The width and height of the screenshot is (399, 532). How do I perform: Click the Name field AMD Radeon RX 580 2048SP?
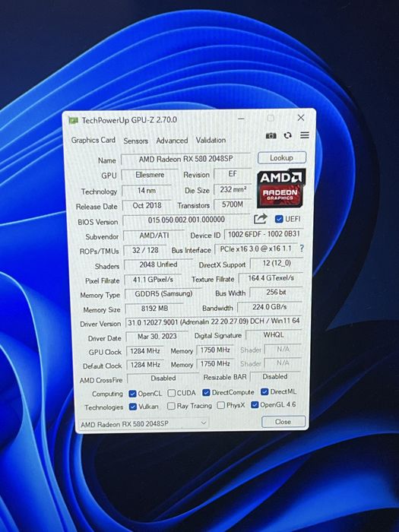pos(185,159)
